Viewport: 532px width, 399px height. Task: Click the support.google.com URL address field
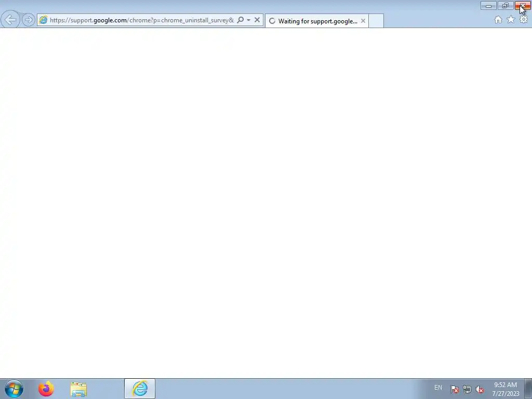point(141,20)
